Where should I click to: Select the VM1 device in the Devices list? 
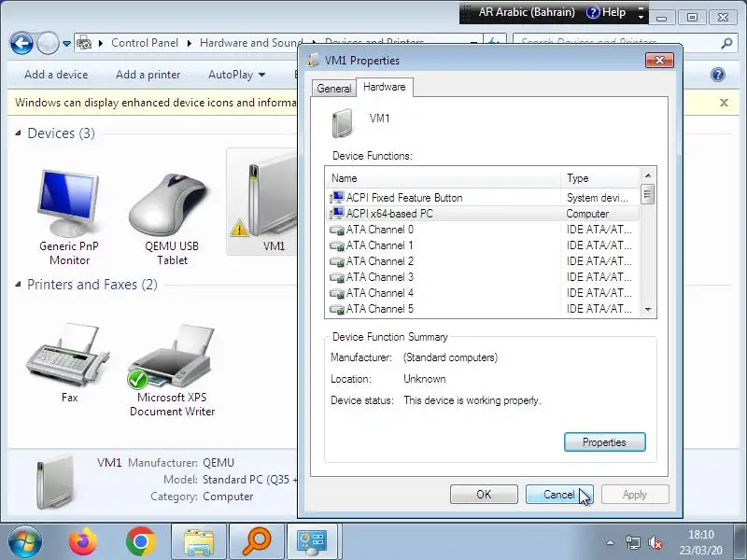pyautogui.click(x=261, y=203)
